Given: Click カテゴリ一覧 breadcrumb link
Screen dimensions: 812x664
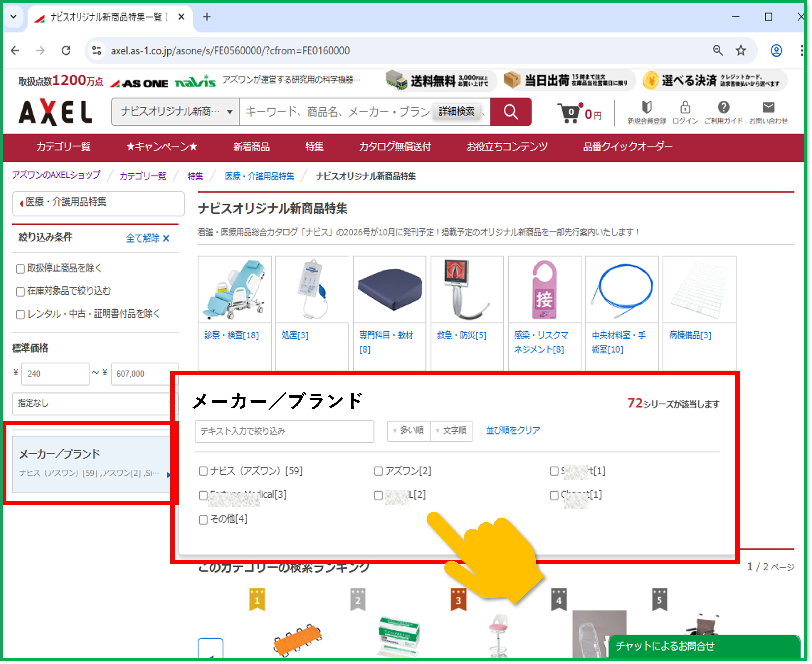Looking at the screenshot, I should (x=143, y=176).
